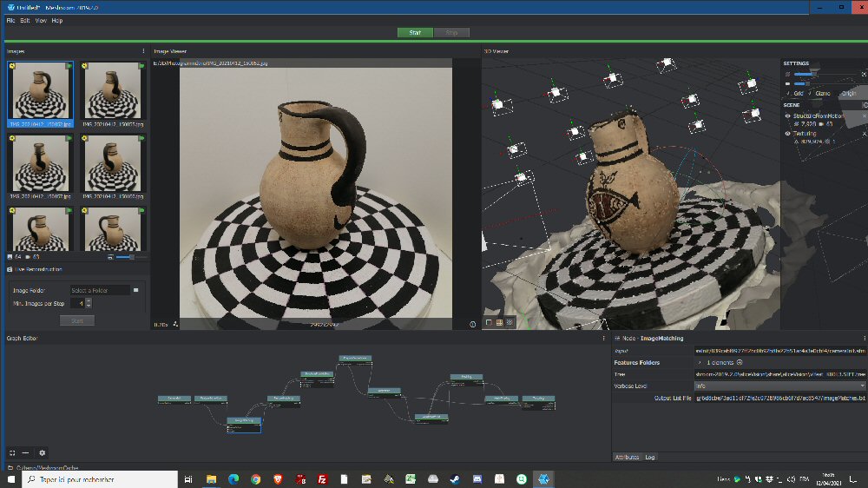868x488 pixels.
Task: Open Google Chrome from the taskbar
Action: [256, 479]
